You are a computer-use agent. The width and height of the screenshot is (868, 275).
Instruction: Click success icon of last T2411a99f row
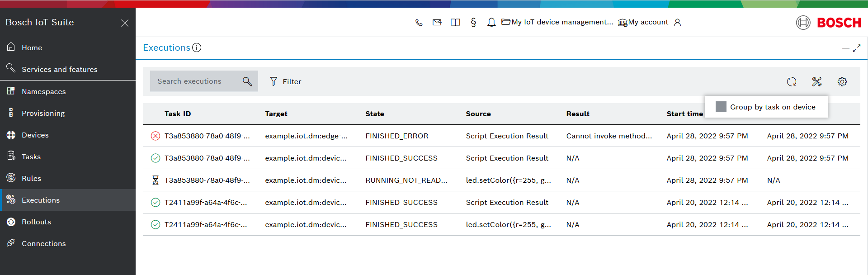pyautogui.click(x=156, y=224)
